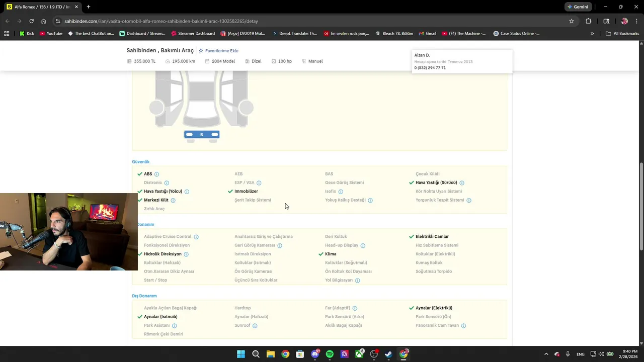Image resolution: width=644 pixels, height=362 pixels.
Task: Click the star icon to add favorite
Action: tap(201, 51)
